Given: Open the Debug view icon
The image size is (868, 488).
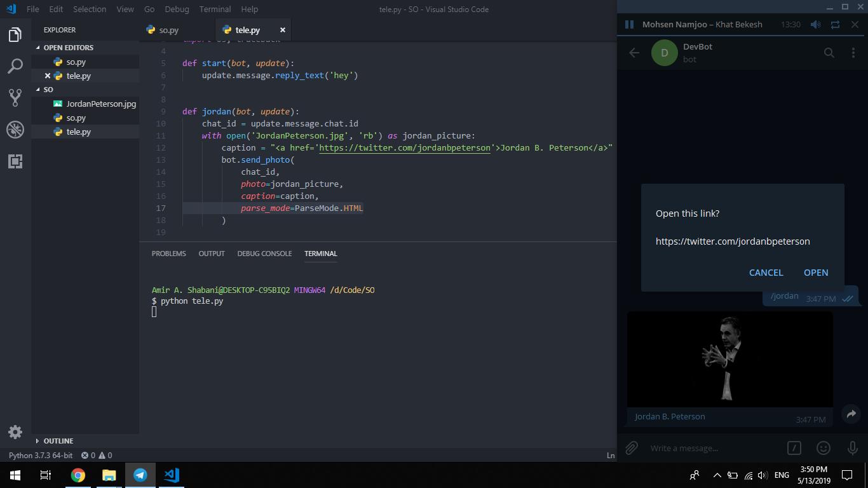Looking at the screenshot, I should pos(15,129).
